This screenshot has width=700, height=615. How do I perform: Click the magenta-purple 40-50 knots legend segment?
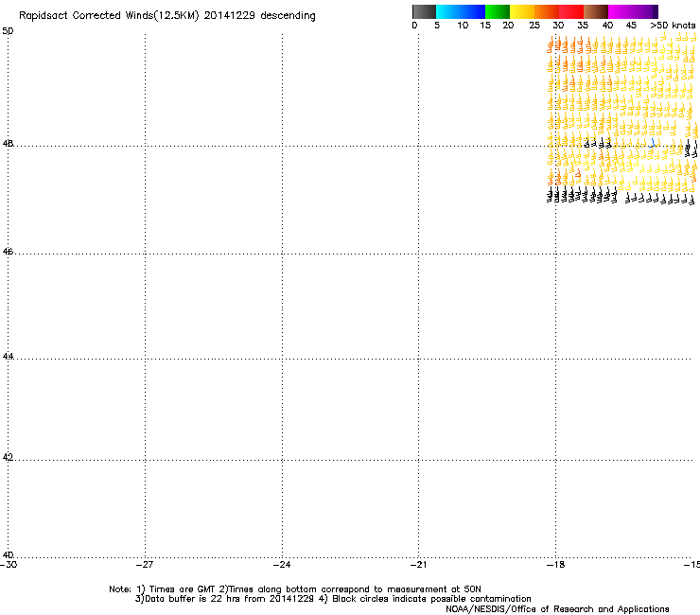point(633,11)
